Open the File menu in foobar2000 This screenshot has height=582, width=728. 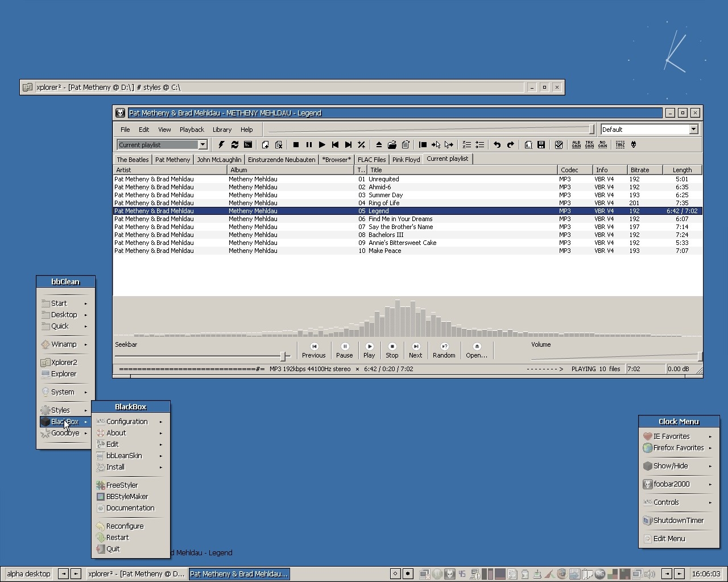point(125,130)
